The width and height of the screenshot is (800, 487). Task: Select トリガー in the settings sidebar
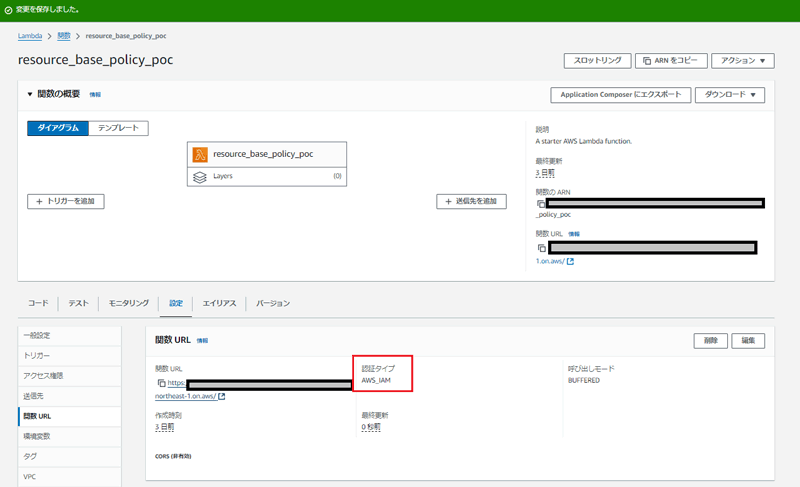(x=70, y=356)
